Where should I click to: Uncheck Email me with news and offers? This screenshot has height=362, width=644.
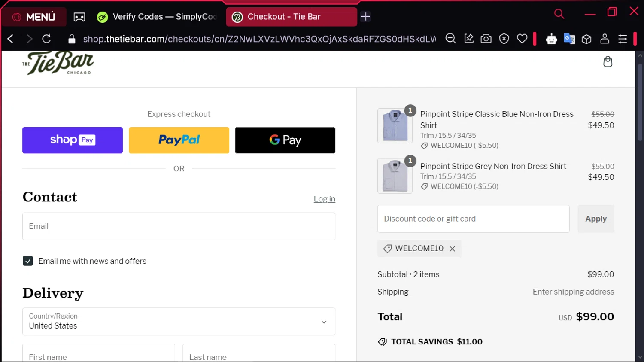[28, 261]
